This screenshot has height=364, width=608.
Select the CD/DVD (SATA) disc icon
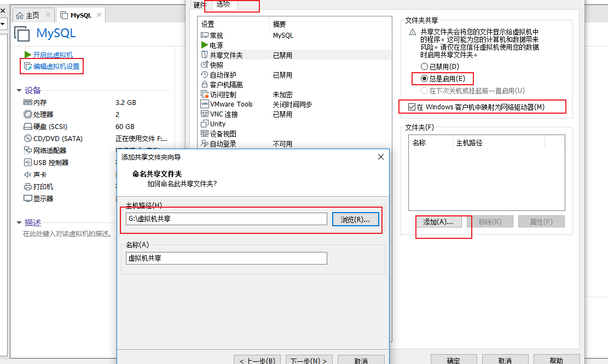[28, 139]
